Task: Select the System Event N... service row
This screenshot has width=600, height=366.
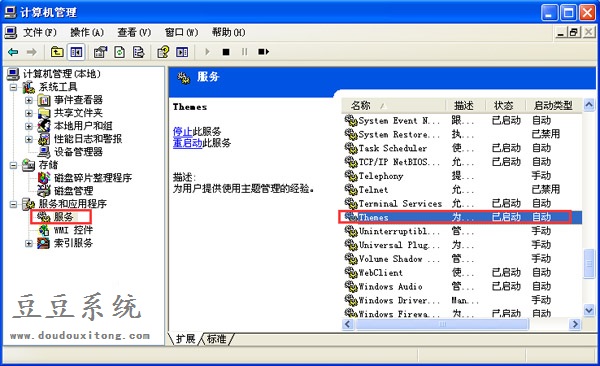Action: (462, 121)
